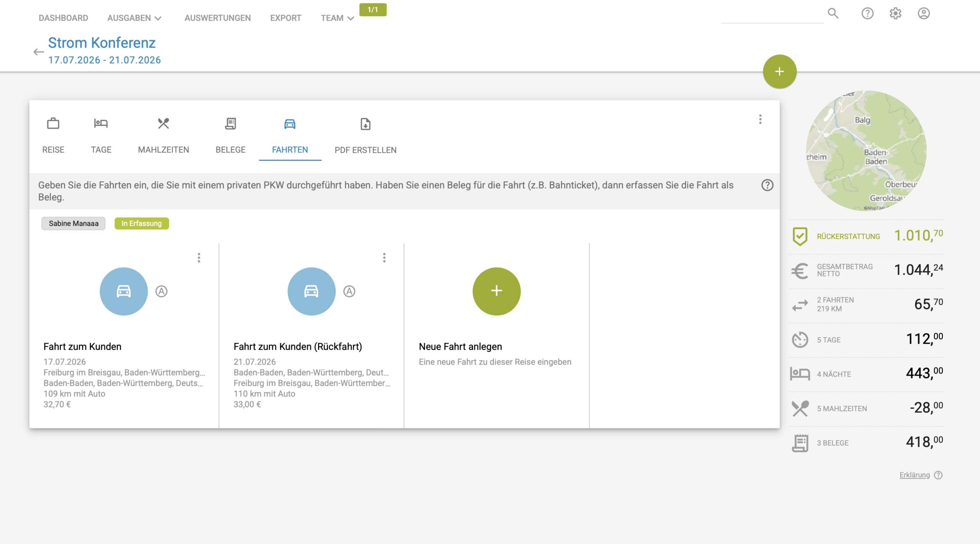Open the help question mark in top bar
Viewport: 980px width, 544px height.
(x=867, y=14)
